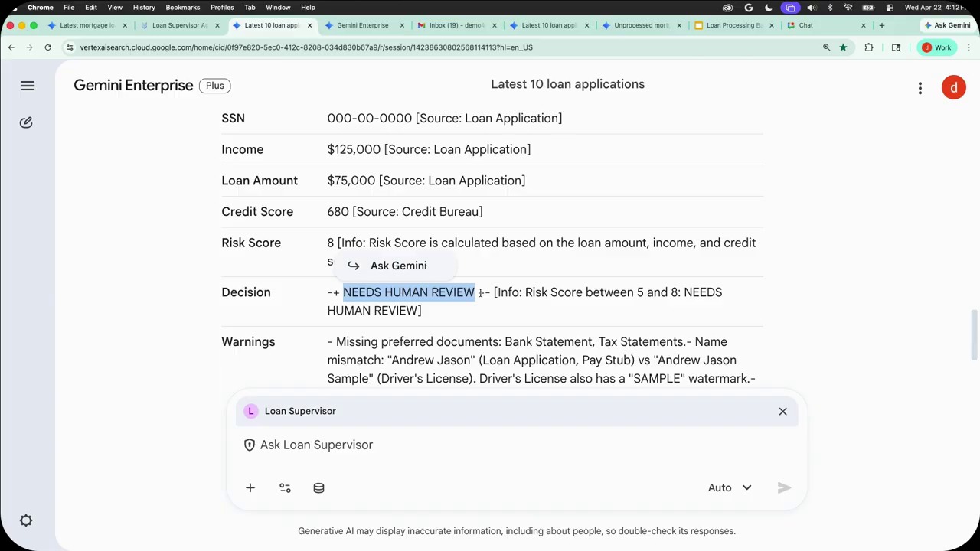Open the Auto model dropdown

[x=730, y=487]
